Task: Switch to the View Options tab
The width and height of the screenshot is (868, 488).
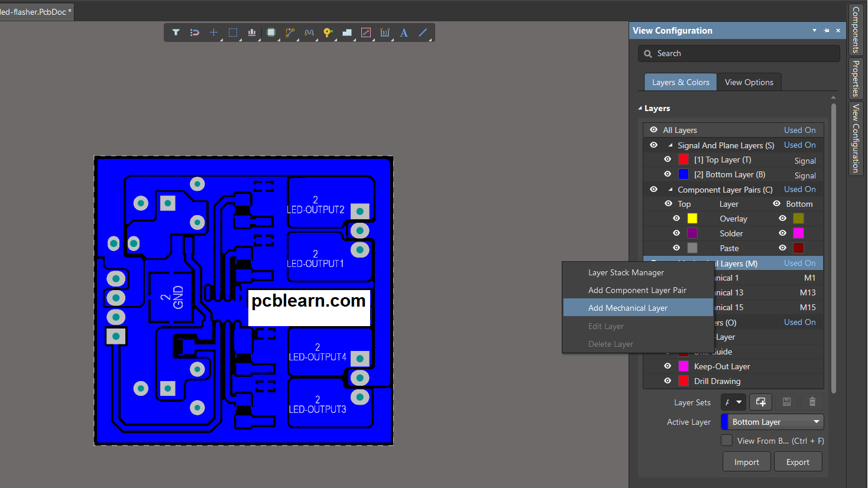Action: (x=749, y=82)
